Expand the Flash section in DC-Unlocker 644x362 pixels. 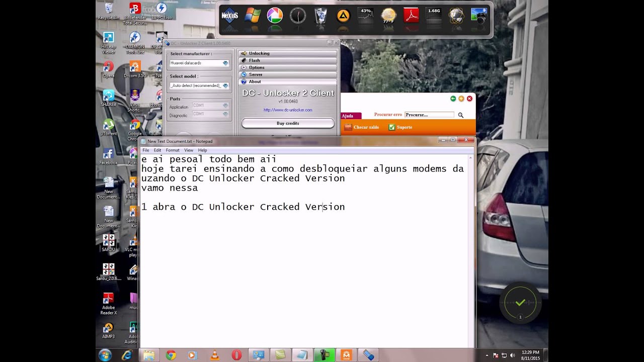[288, 60]
